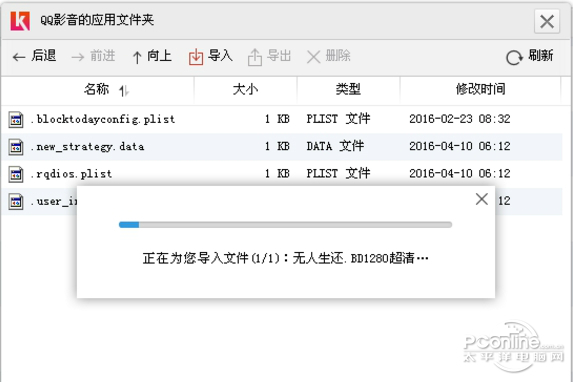Click 1 KB size of .rqdios.plist
This screenshot has width=573, height=382.
pos(277,173)
